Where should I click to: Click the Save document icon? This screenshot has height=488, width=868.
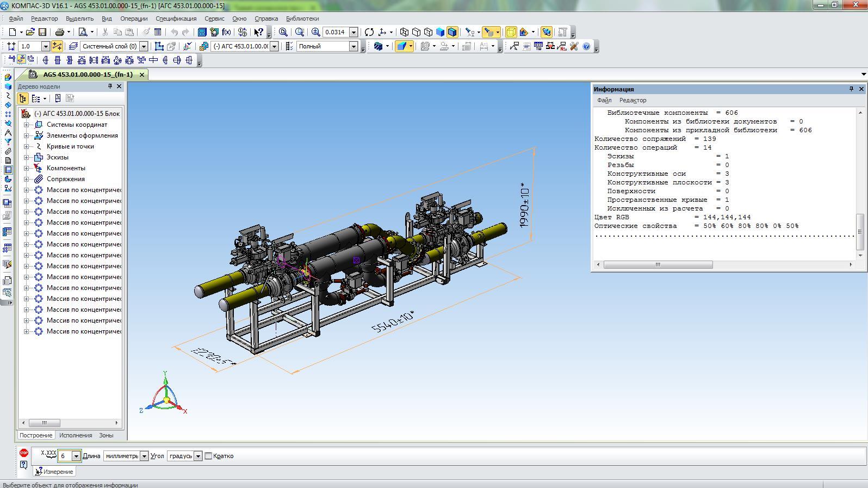pos(42,32)
